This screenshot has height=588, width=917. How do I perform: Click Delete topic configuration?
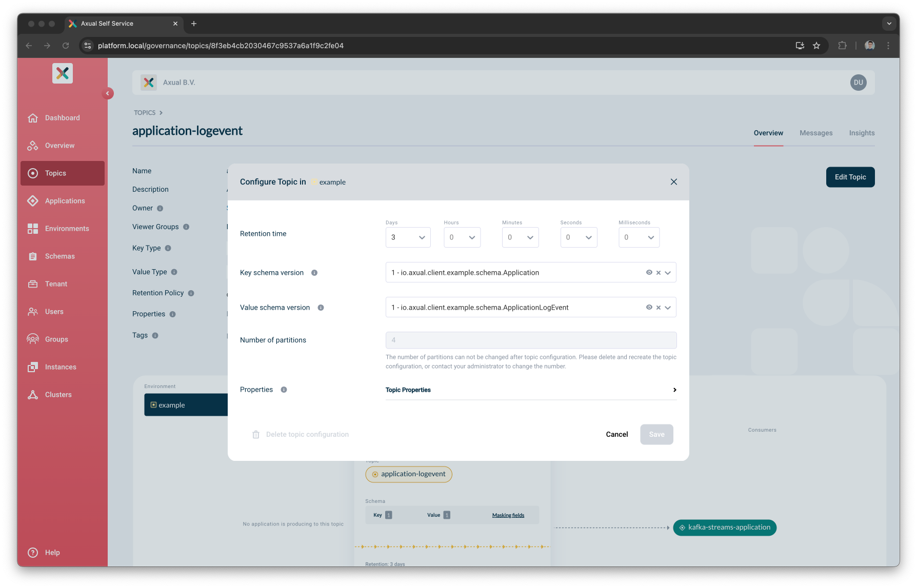point(301,434)
